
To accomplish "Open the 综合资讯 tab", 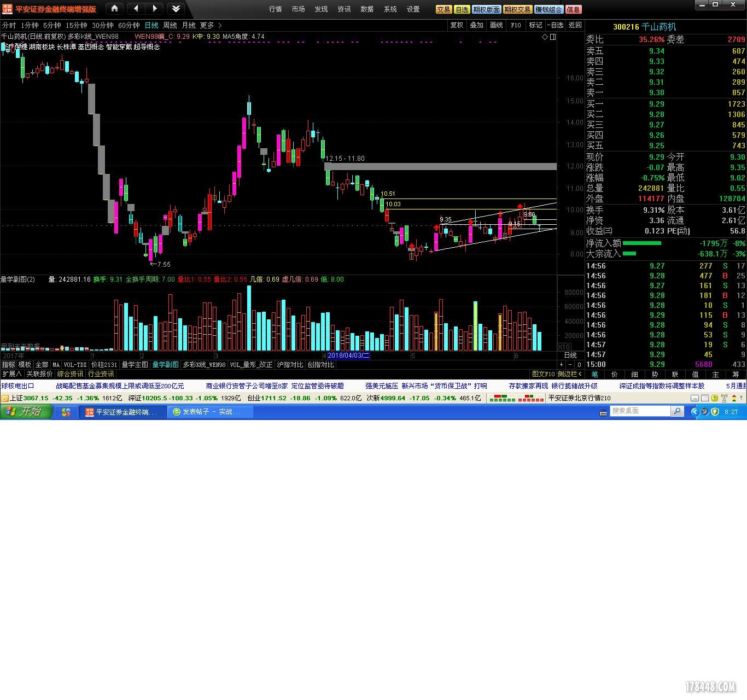I will tap(70, 374).
